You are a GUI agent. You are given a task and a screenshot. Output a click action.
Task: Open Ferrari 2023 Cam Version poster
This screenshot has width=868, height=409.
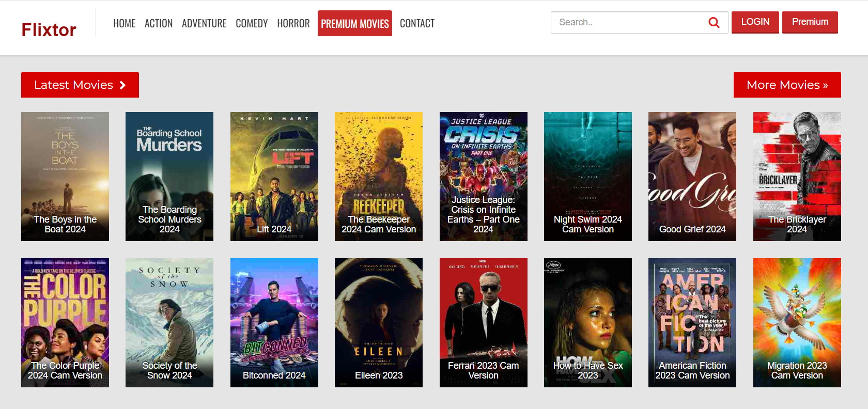point(484,323)
